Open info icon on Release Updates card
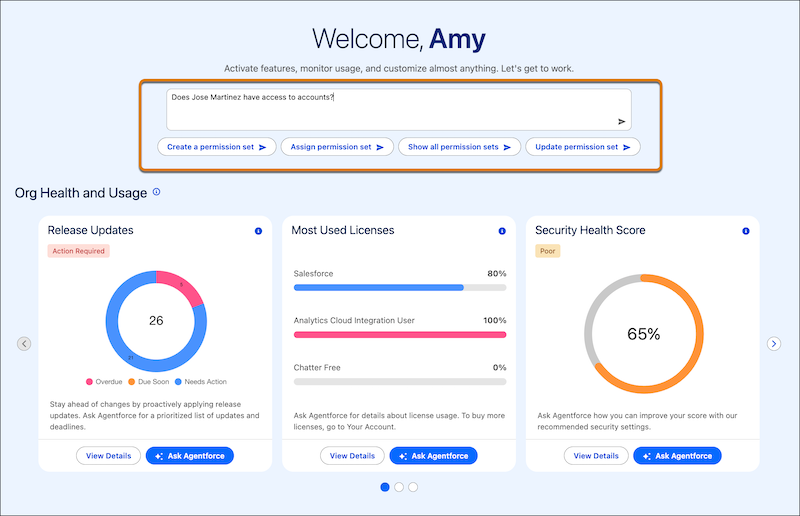The height and width of the screenshot is (516, 800). [x=258, y=231]
